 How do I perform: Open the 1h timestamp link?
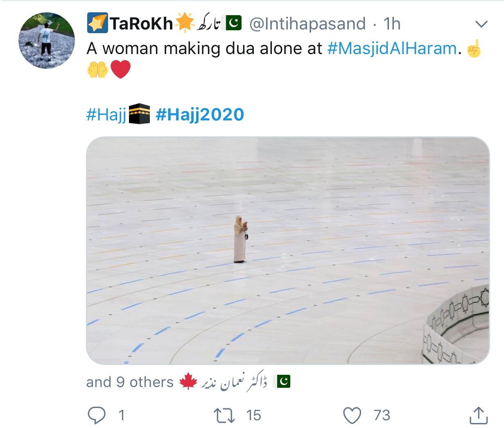point(392,24)
